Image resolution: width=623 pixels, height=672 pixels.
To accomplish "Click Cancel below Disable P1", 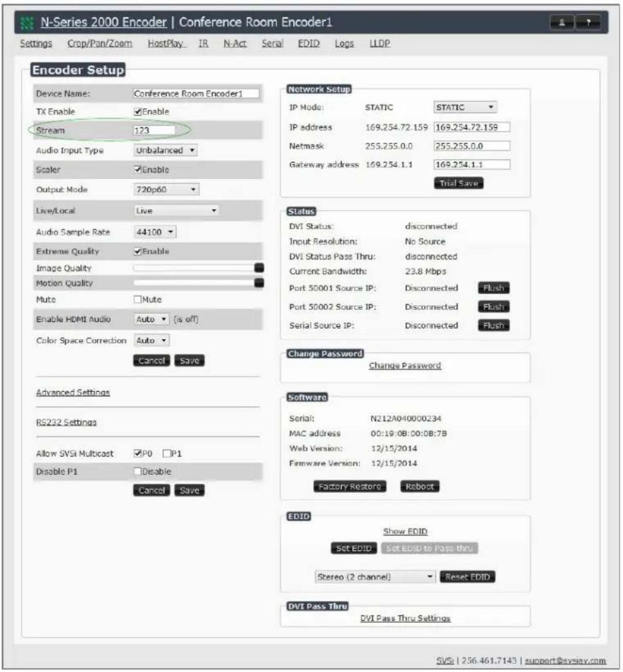I will (152, 490).
